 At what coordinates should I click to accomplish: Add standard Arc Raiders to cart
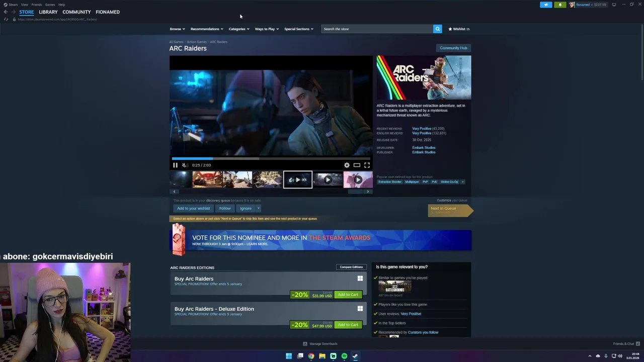348,295
